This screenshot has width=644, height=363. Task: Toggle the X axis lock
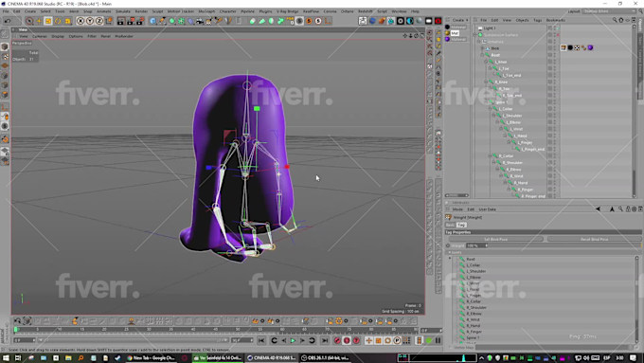(80, 21)
